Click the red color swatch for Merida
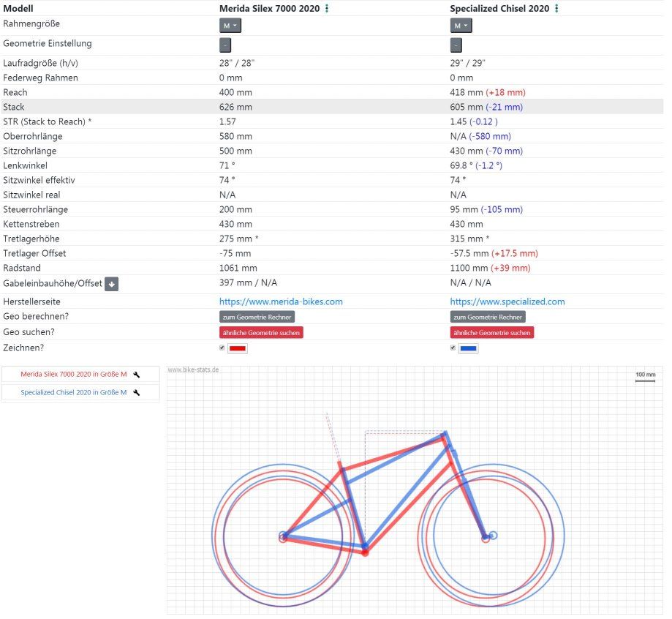Image resolution: width=672 pixels, height=619 pixels. tap(238, 348)
